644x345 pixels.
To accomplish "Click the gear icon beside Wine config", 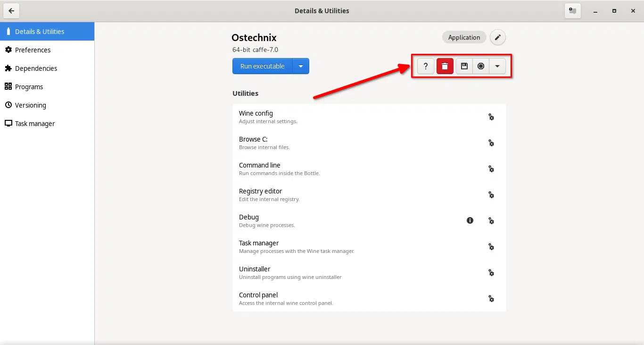I will point(491,117).
